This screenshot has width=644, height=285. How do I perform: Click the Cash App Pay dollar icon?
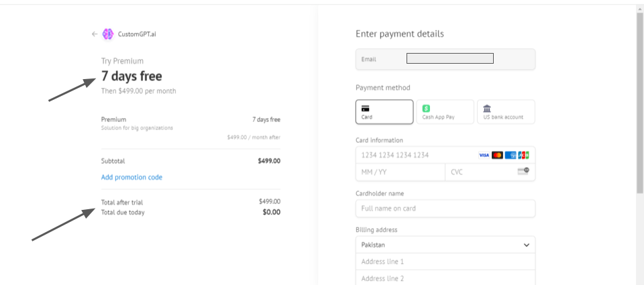click(x=426, y=108)
